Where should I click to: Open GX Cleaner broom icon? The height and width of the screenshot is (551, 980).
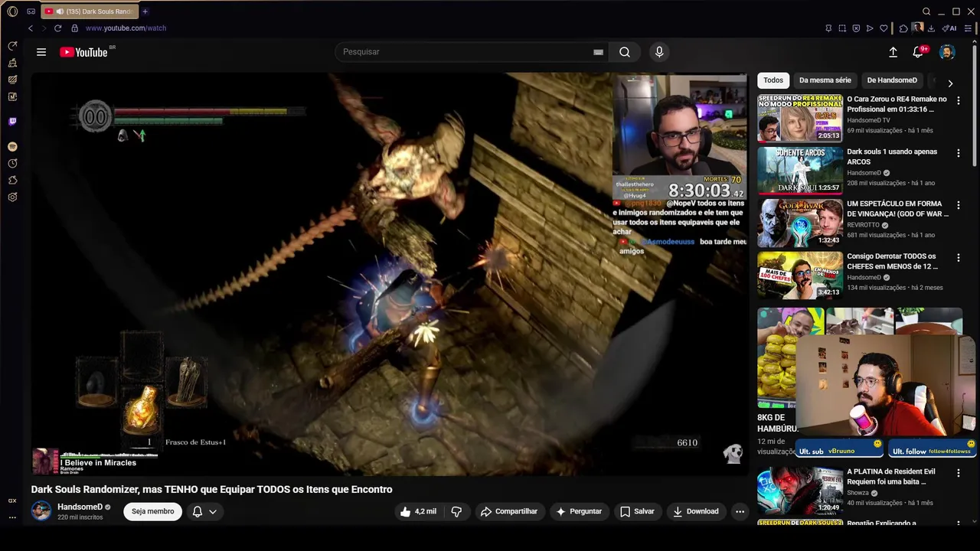click(x=12, y=63)
